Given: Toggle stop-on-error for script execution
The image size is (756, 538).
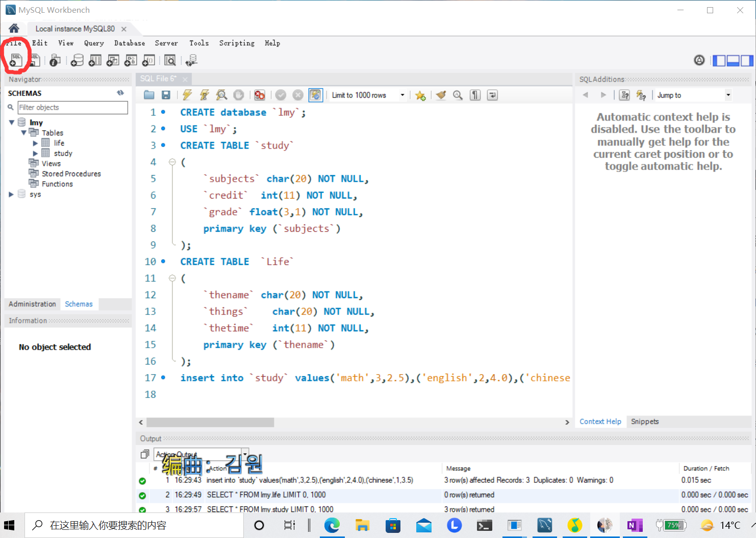Looking at the screenshot, I should pos(260,95).
